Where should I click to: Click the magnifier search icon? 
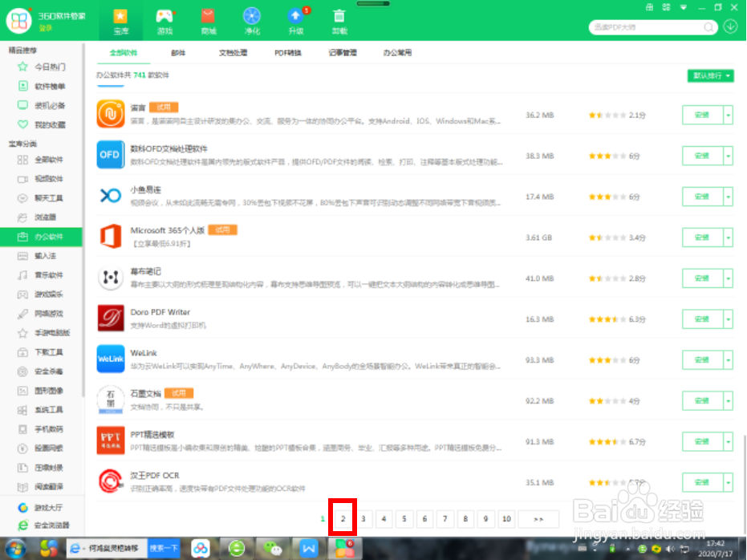click(x=708, y=27)
